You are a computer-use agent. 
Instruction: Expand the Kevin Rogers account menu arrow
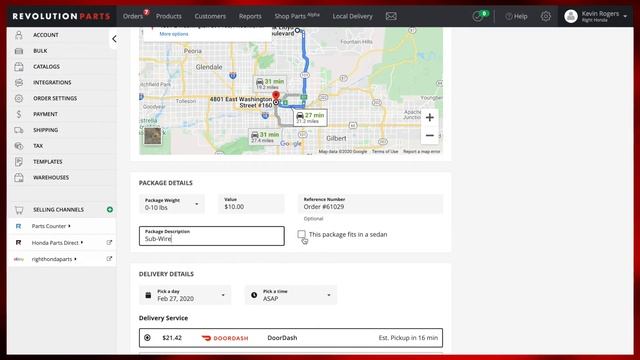pyautogui.click(x=625, y=16)
